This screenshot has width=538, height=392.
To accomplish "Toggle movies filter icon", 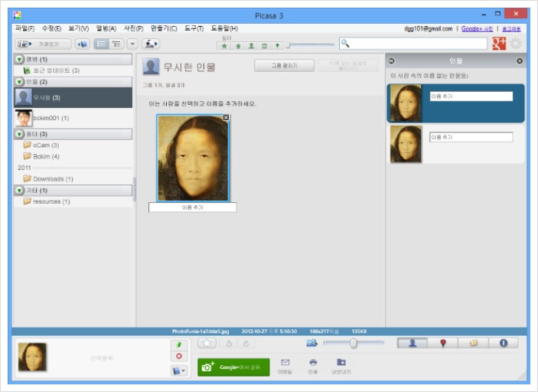I will tap(264, 46).
